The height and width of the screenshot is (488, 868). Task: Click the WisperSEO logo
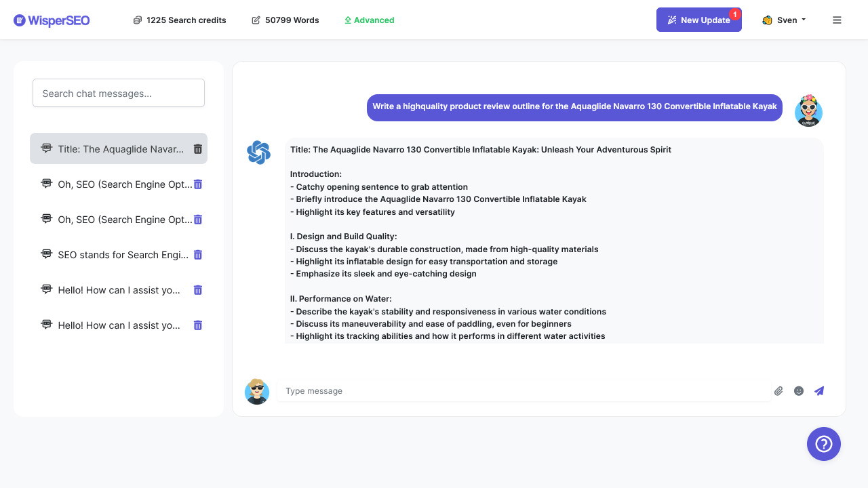coord(52,20)
